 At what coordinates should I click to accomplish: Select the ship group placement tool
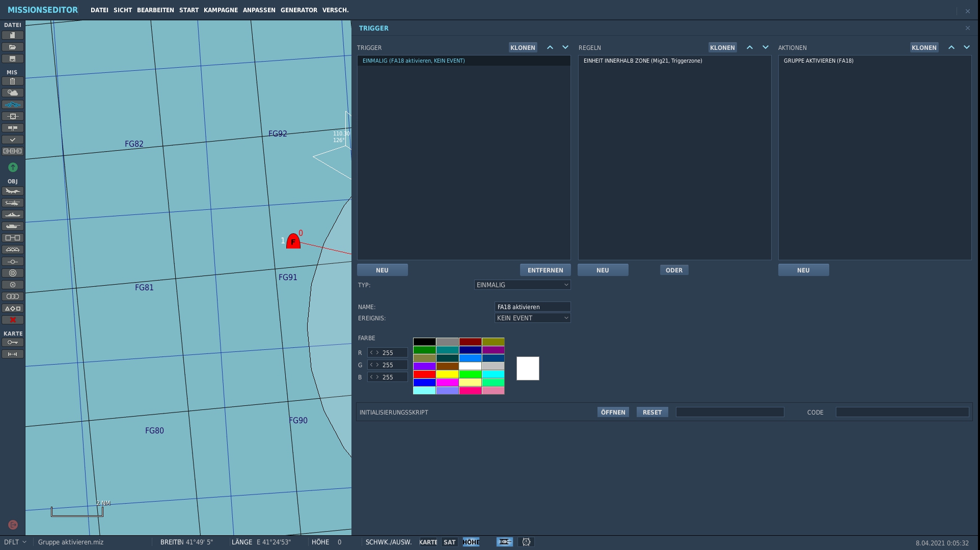click(x=13, y=214)
